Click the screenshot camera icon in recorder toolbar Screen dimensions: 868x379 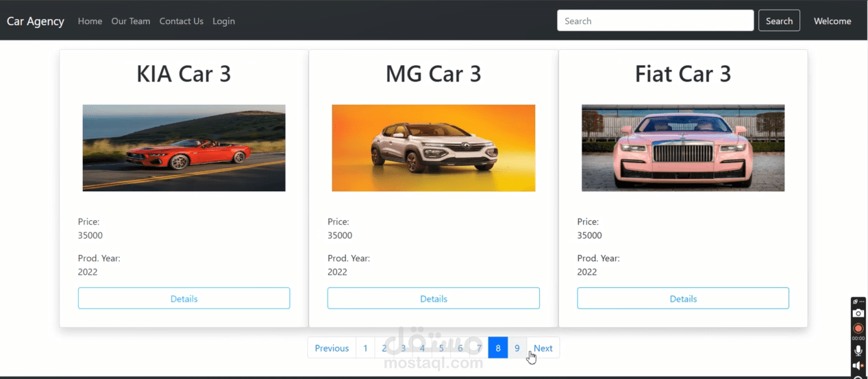pyautogui.click(x=858, y=313)
